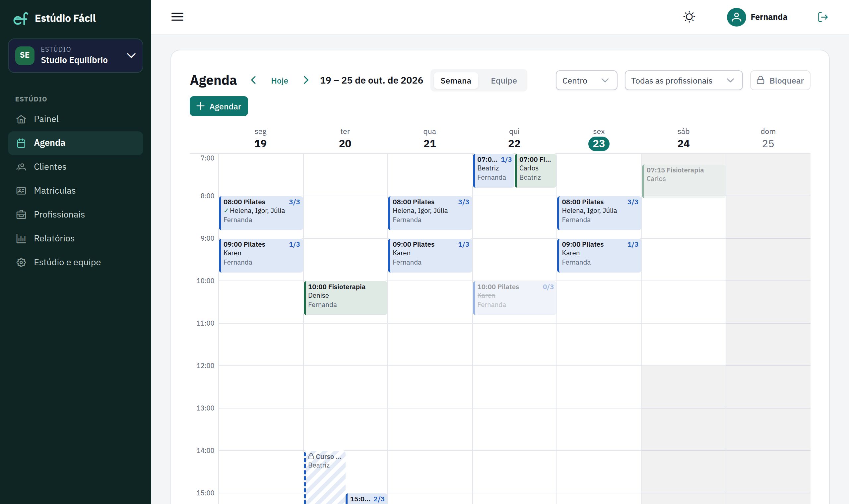Open Wednesday 09:00 Pilates with Karen
Viewport: 849px width, 504px height.
(x=430, y=255)
